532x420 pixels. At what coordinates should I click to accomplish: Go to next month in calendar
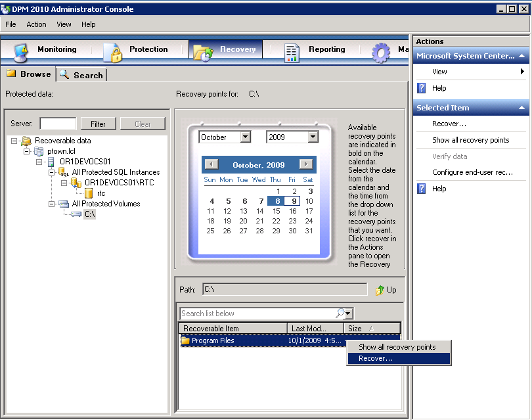point(306,164)
